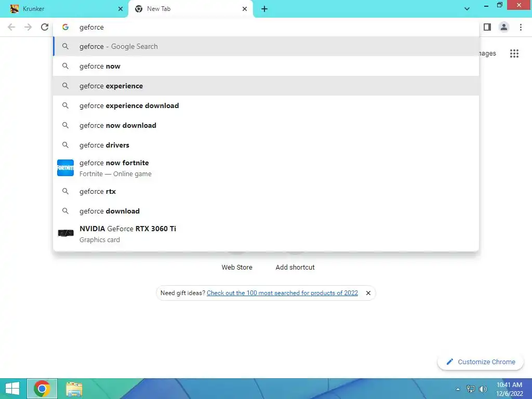
Task: Click the address bar containing geforce
Action: pos(266,27)
